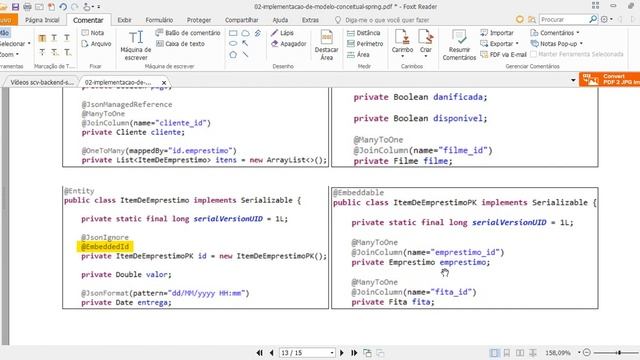Open the Formulário ribbon tab
This screenshot has height=360, width=640.
(159, 20)
